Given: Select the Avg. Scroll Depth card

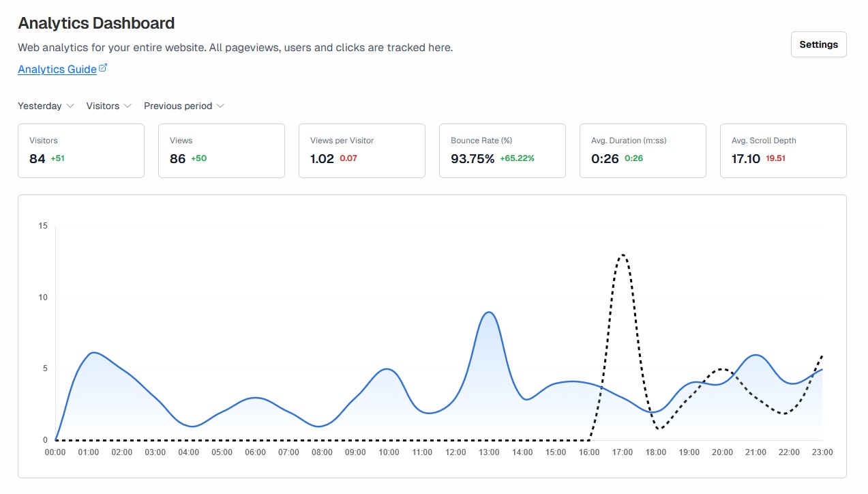Looking at the screenshot, I should click(x=783, y=151).
